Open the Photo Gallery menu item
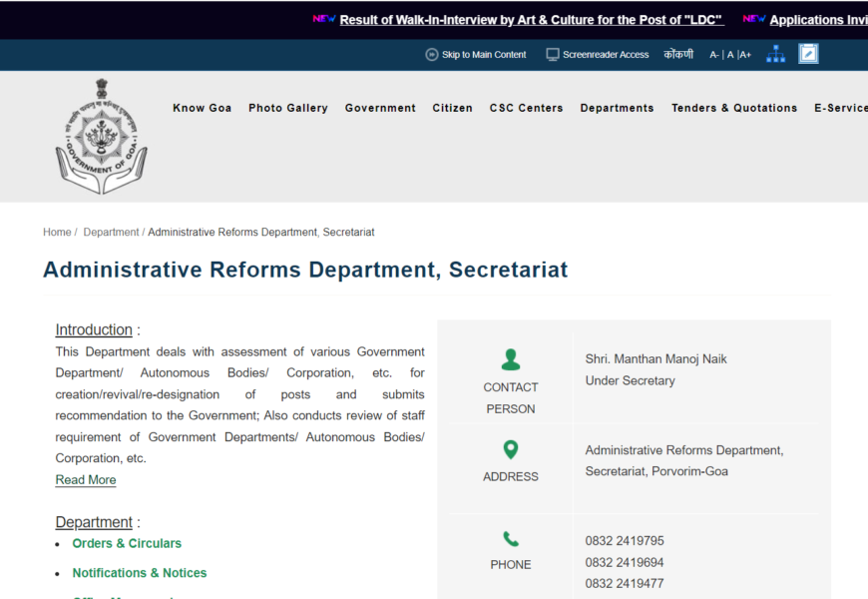The height and width of the screenshot is (599, 868). click(287, 108)
